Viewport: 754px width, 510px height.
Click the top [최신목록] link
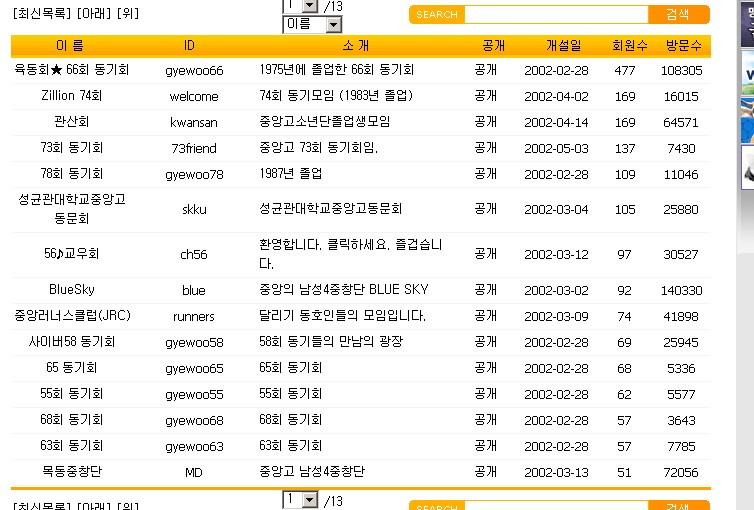pos(42,14)
